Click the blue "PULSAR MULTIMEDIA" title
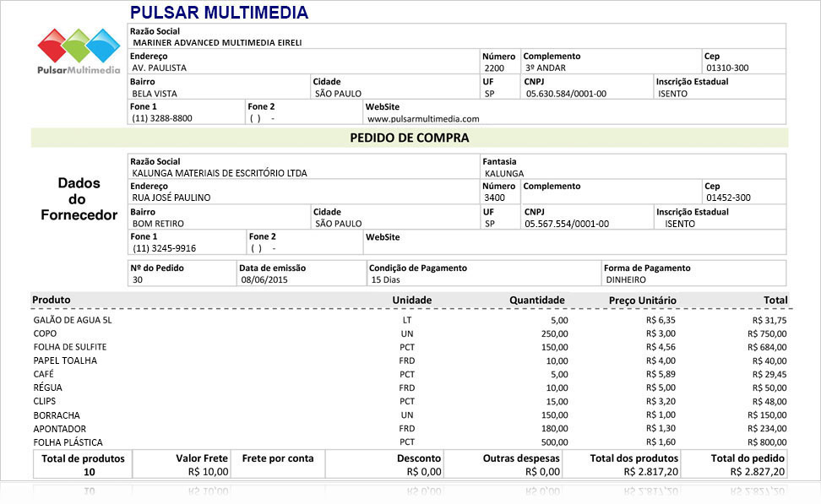 [x=219, y=13]
